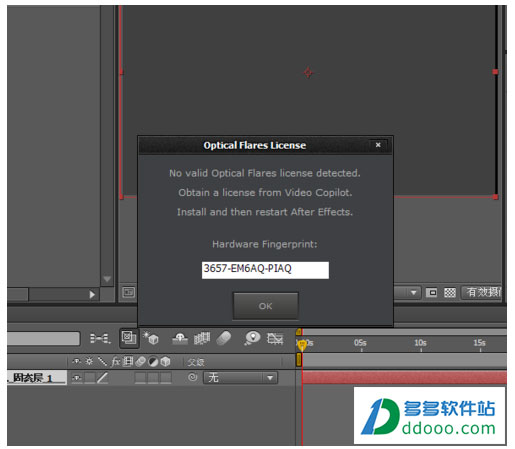
Task: Toggle the Live Update button in timeline
Action: pyautogui.click(x=129, y=338)
